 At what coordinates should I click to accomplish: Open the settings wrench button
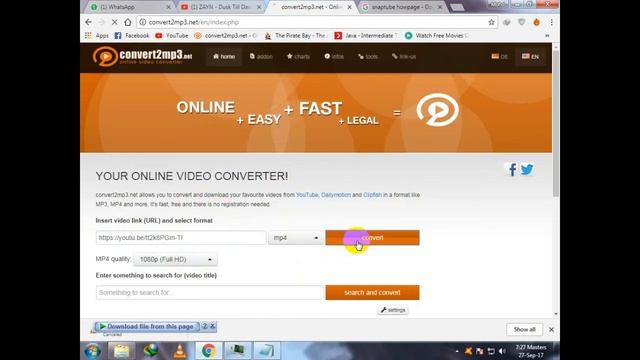393,310
